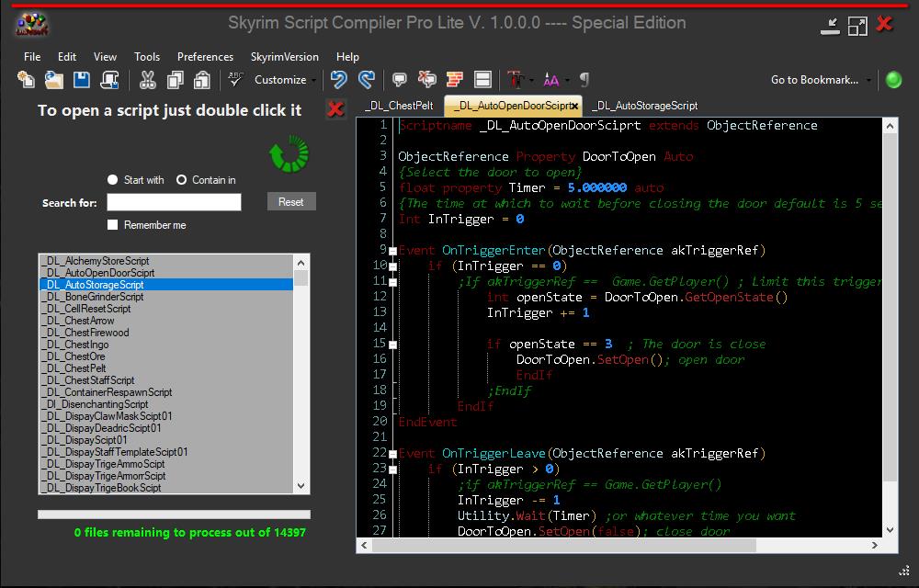This screenshot has width=919, height=588.
Task: Select the 'Start with' radio option
Action: point(113,180)
